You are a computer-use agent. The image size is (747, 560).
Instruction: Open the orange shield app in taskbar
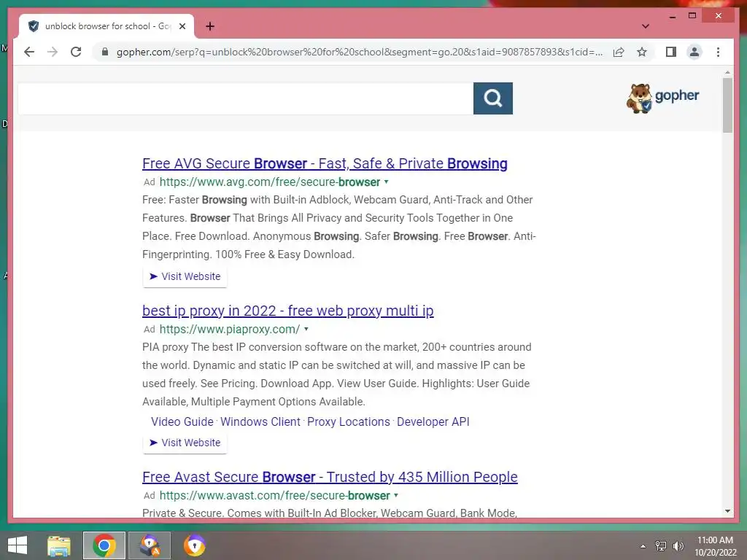pos(194,545)
